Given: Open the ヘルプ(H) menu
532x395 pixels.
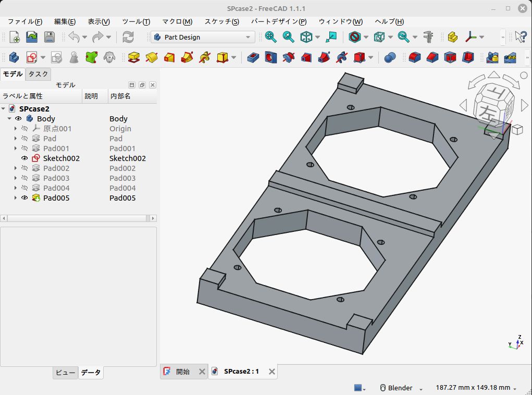Looking at the screenshot, I should [389, 21].
